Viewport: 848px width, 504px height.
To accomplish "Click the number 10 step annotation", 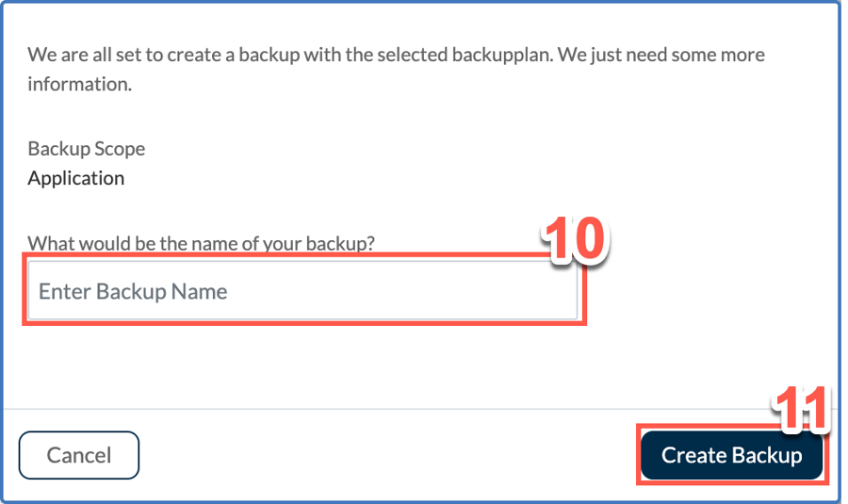I will 575,239.
